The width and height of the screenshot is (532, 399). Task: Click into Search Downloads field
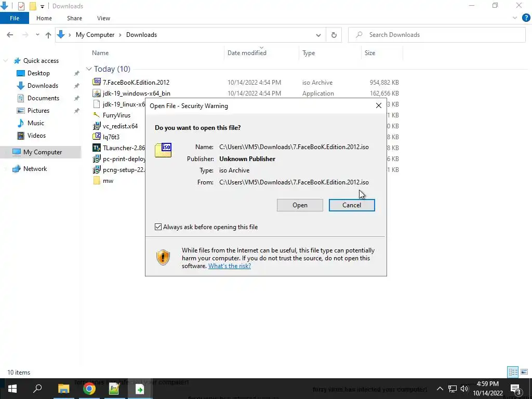436,35
